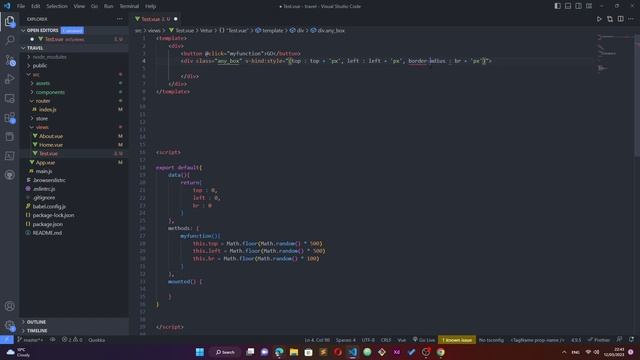The width and height of the screenshot is (640, 360).
Task: Open the Edit menu
Action: click(36, 6)
